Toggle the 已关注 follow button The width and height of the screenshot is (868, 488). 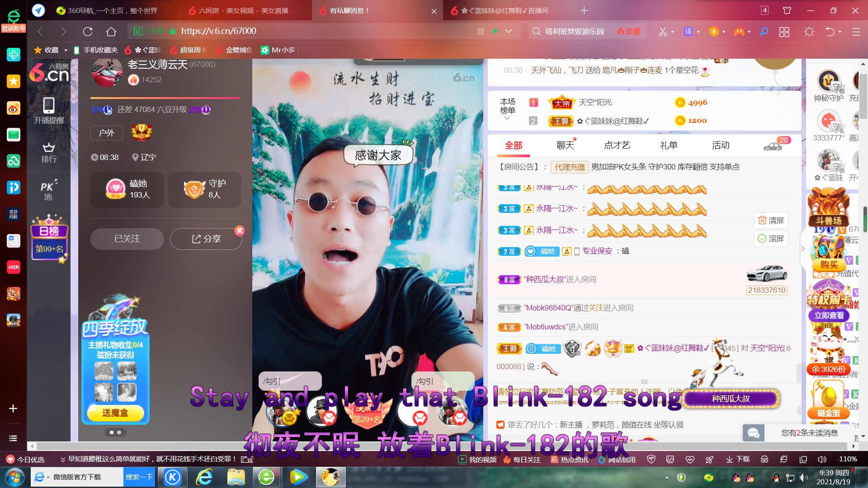pos(127,239)
